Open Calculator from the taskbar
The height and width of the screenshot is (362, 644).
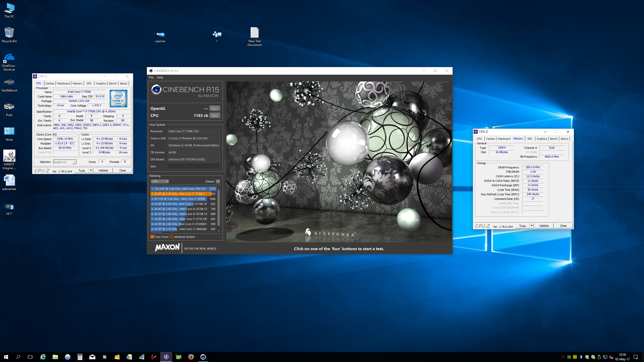tap(80, 357)
